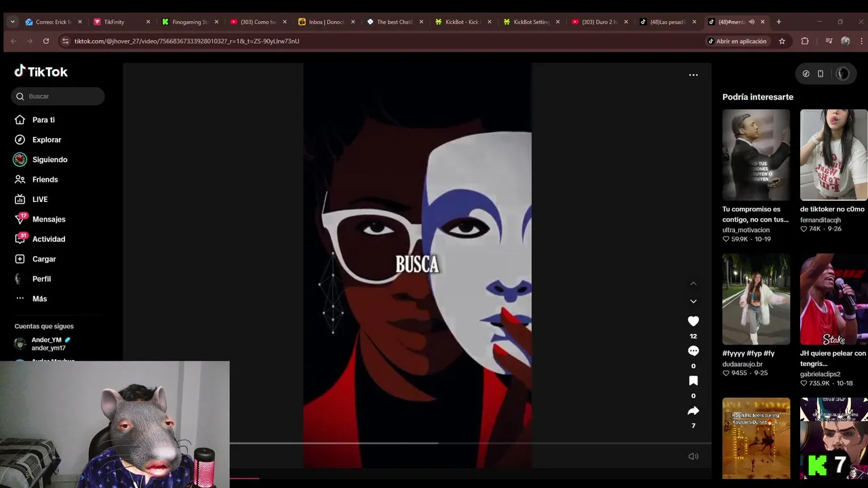Go to next video with down chevron
This screenshot has height=488, width=868.
pyautogui.click(x=693, y=301)
